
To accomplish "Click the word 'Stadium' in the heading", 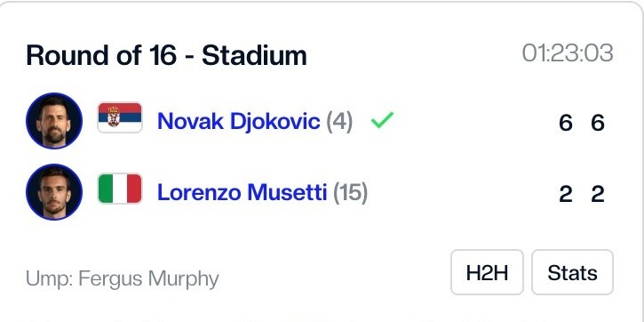I will [254, 55].
